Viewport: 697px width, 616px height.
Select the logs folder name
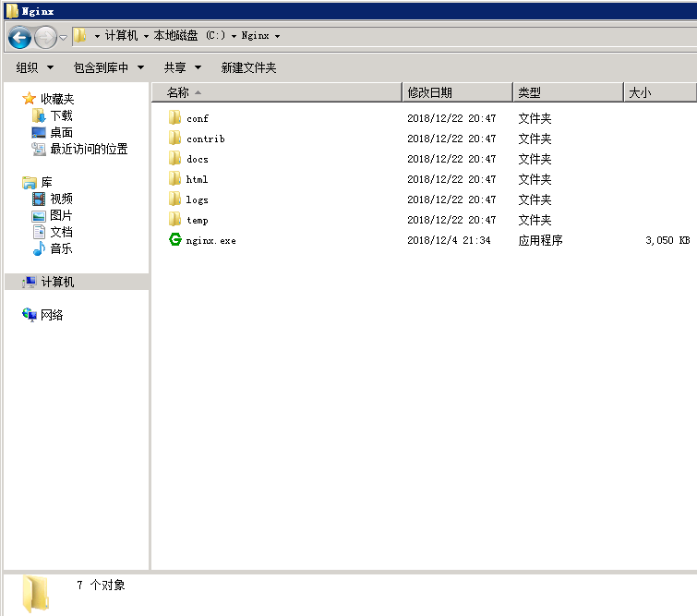click(197, 200)
